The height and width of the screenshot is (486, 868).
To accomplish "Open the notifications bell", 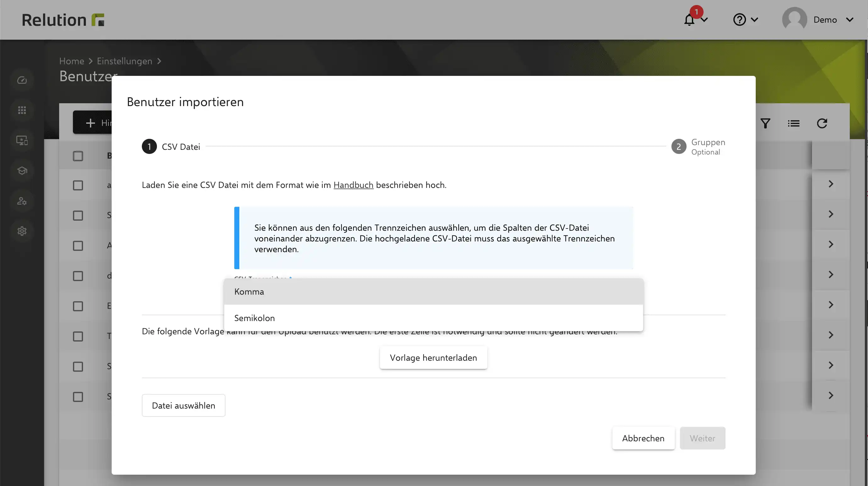I will 689,20.
